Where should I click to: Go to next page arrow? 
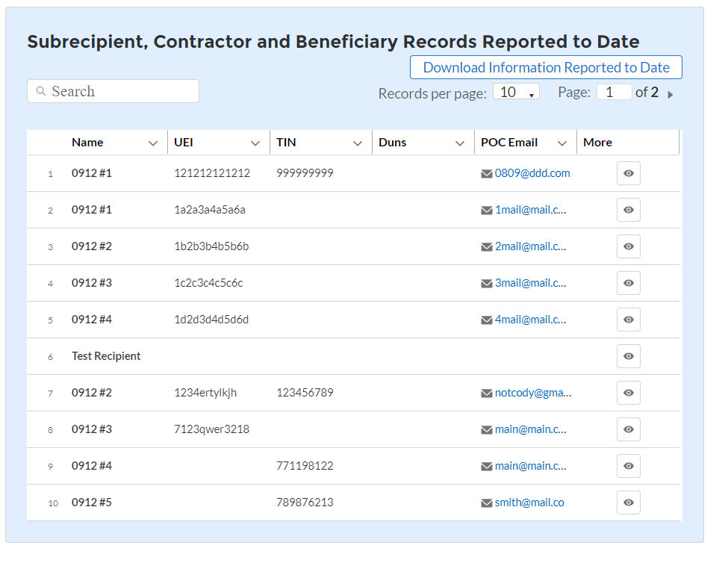tap(671, 94)
